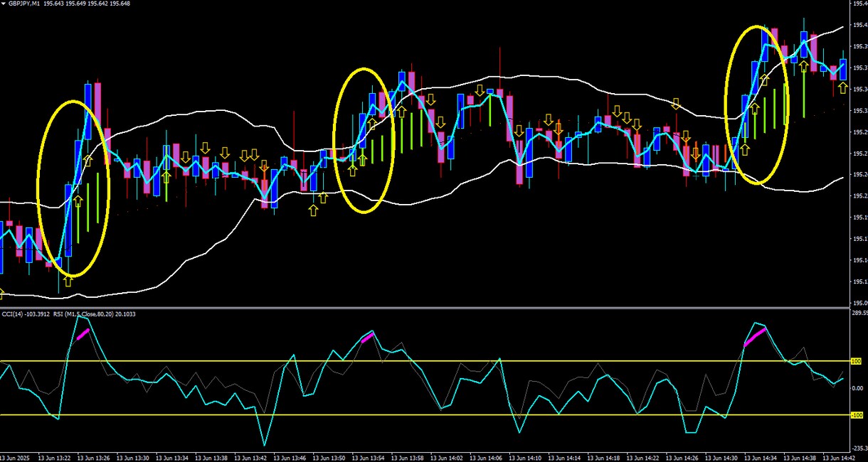Click the 13 Jun 14:06 time label
Image resolution: width=868 pixels, height=462 pixels.
coord(487,457)
